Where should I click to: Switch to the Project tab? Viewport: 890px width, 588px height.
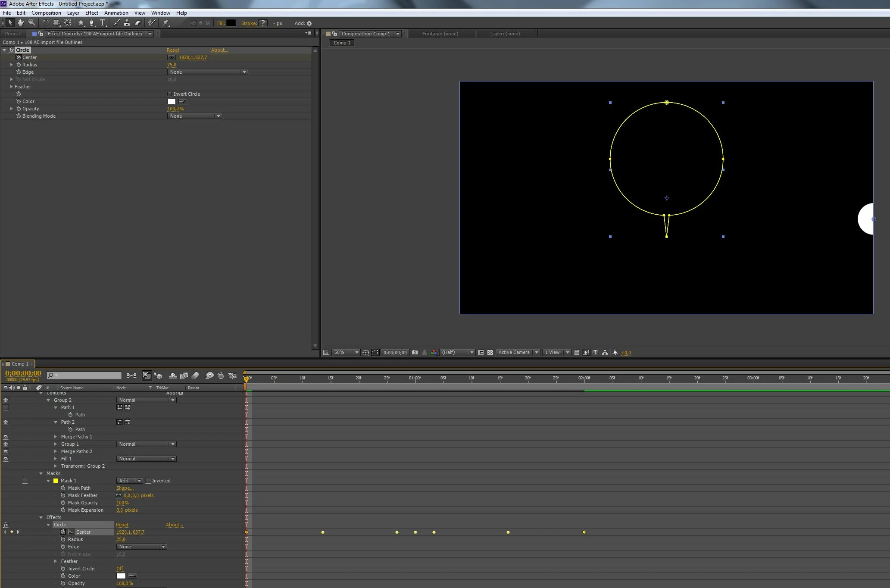click(x=12, y=34)
